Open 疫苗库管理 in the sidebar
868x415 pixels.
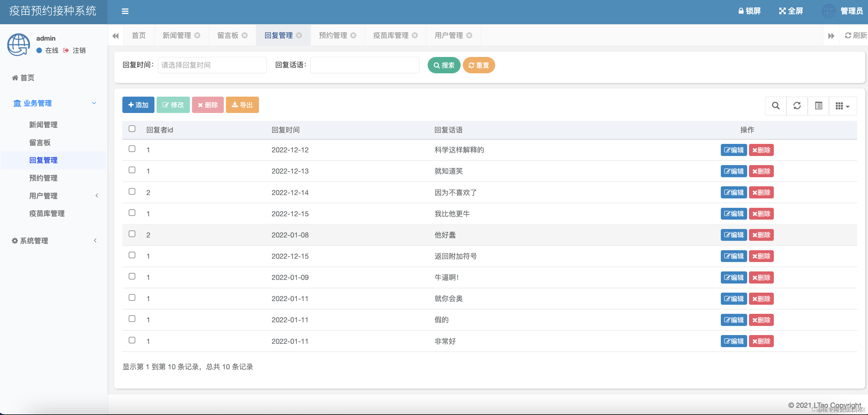(x=47, y=213)
